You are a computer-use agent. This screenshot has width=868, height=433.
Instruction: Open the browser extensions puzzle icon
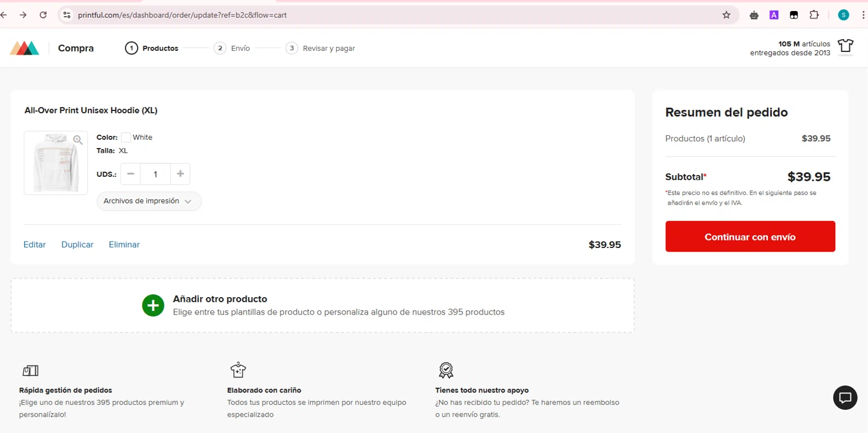[814, 15]
